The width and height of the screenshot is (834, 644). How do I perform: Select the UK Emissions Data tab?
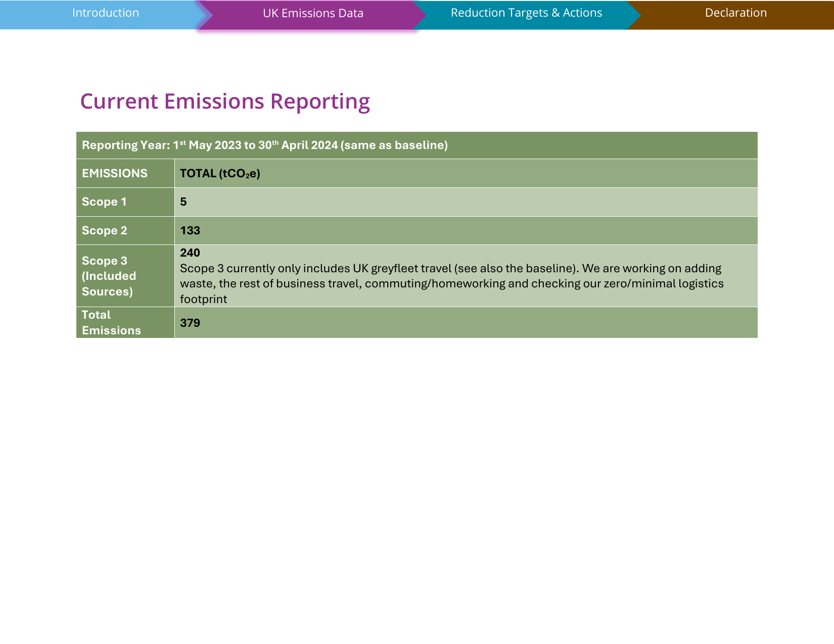click(313, 14)
